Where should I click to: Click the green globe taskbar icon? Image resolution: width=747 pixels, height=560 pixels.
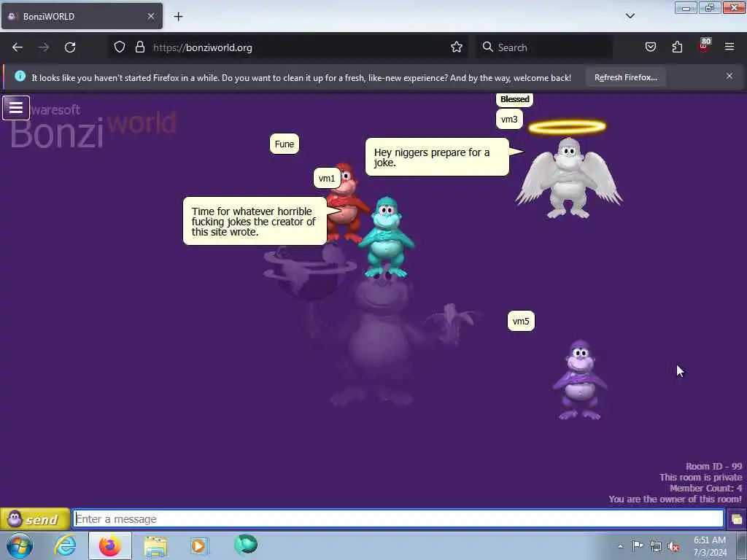246,545
